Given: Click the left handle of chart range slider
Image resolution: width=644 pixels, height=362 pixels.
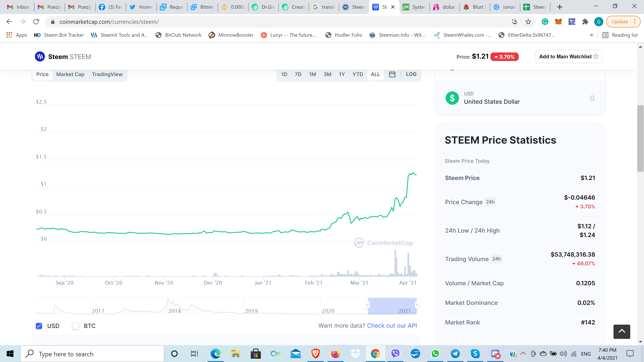Looking at the screenshot, I should [x=367, y=305].
